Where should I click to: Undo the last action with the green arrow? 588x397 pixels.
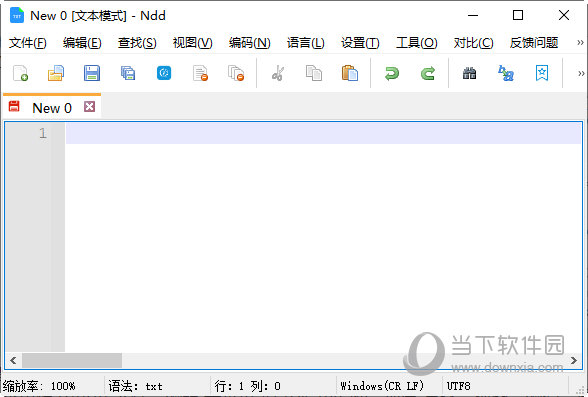tap(392, 73)
